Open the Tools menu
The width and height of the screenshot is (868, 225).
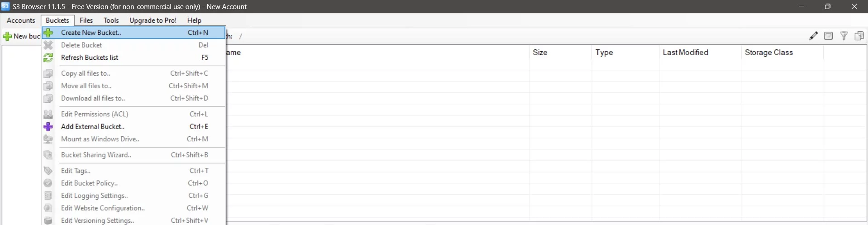click(x=111, y=20)
